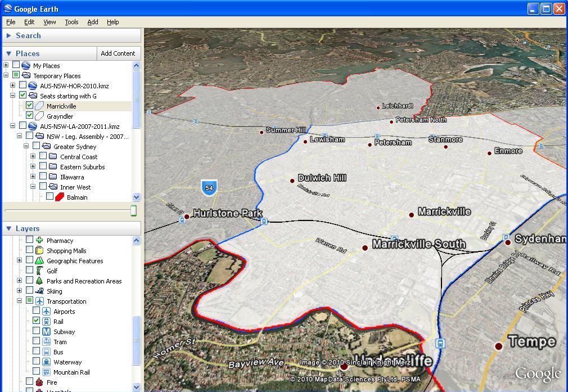568x392 pixels.
Task: Click the Golf layer icon
Action: click(x=39, y=271)
